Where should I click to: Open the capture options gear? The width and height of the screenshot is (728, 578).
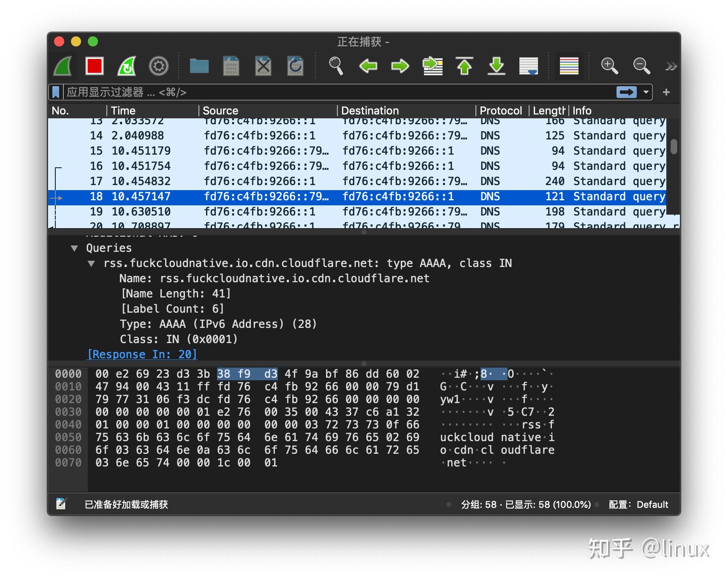pyautogui.click(x=158, y=65)
